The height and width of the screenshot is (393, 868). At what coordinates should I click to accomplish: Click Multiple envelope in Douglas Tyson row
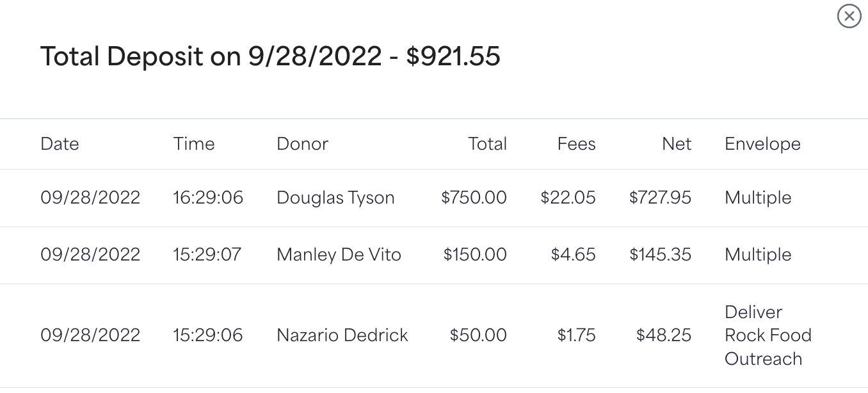coord(758,198)
